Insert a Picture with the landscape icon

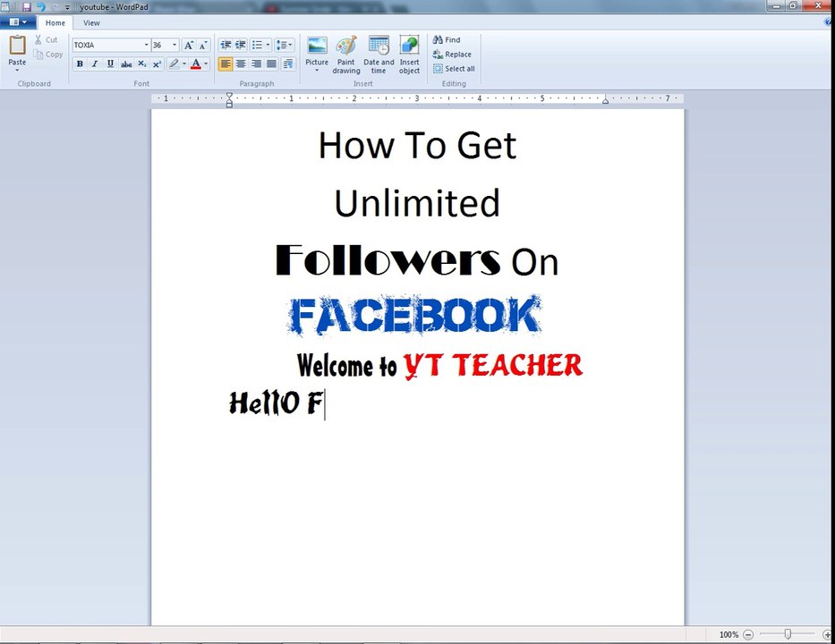point(317,46)
